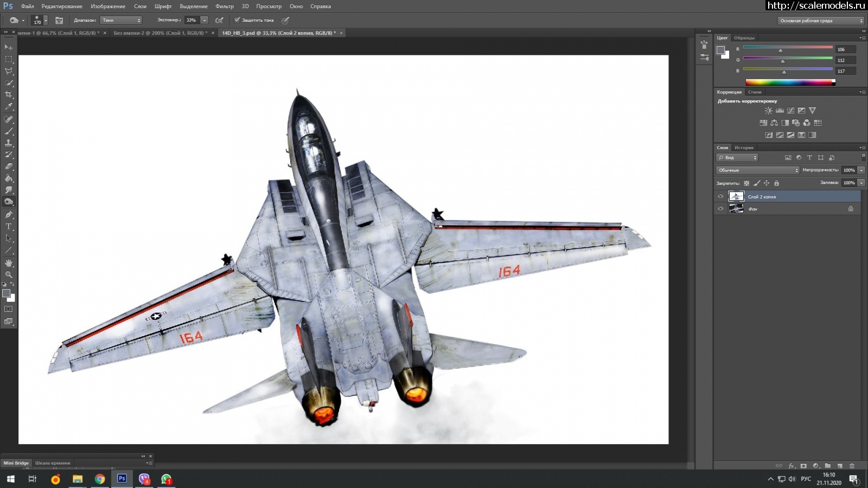Select the Pen tool
This screenshot has height=488, width=868.
tap(9, 215)
